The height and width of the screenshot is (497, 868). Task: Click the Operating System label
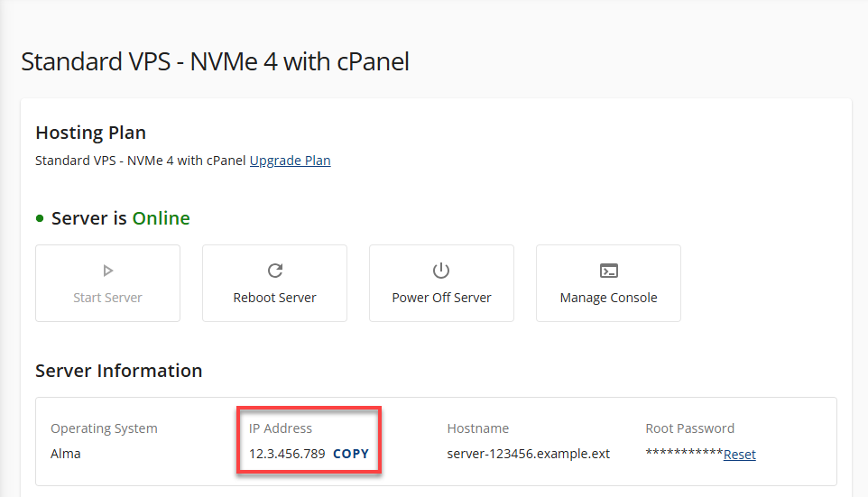point(104,429)
